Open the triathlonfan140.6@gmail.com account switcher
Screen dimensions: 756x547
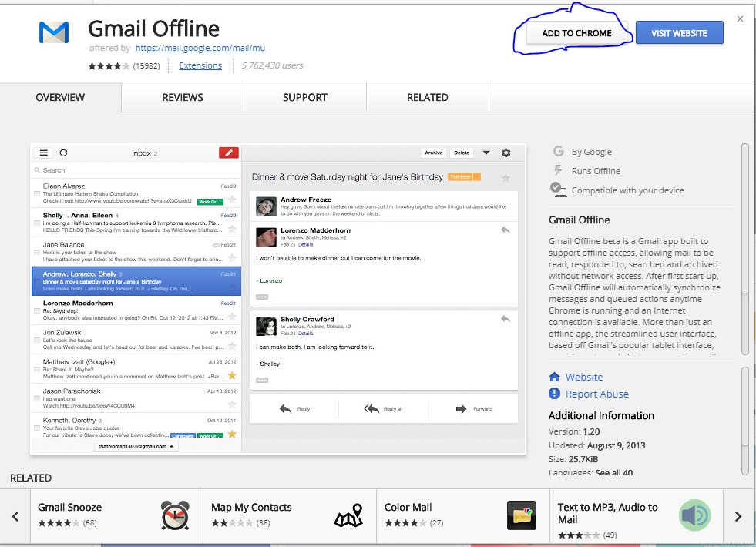point(136,446)
